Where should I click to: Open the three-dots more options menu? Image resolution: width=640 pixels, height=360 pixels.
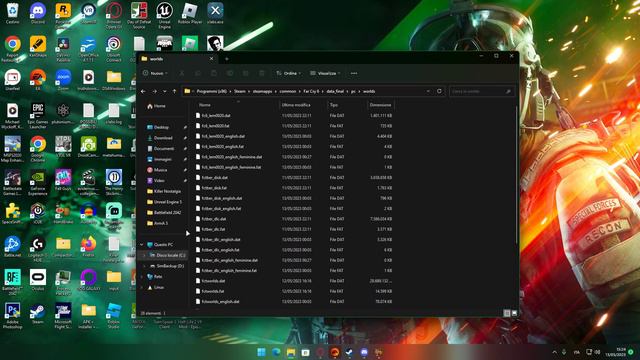pyautogui.click(x=354, y=73)
